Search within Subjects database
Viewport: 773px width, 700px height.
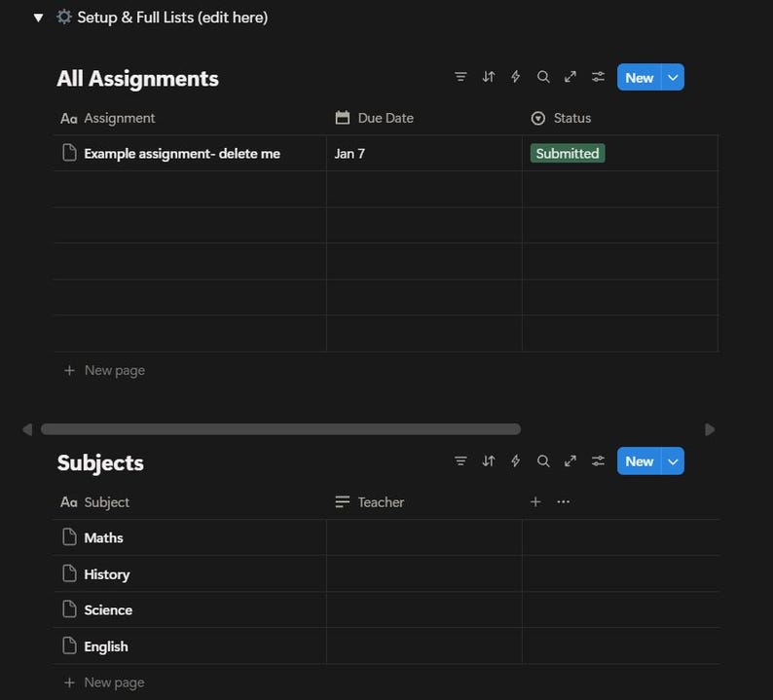click(x=543, y=461)
